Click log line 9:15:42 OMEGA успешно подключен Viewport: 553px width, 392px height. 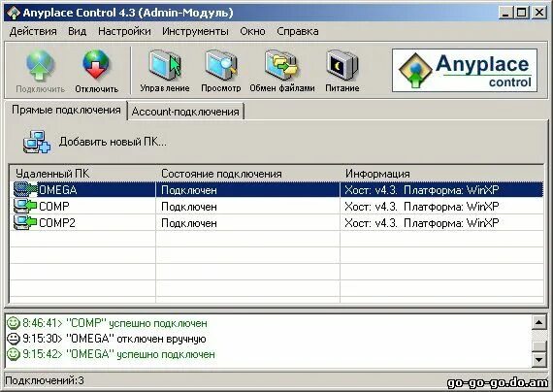pyautogui.click(x=118, y=354)
